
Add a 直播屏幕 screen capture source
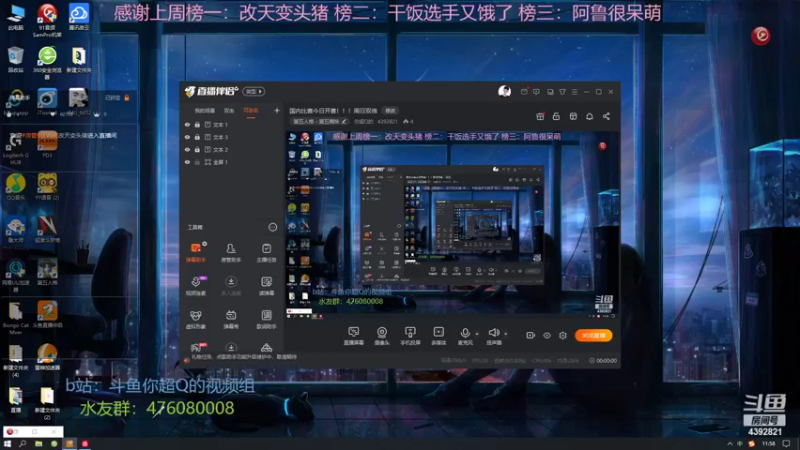354,336
